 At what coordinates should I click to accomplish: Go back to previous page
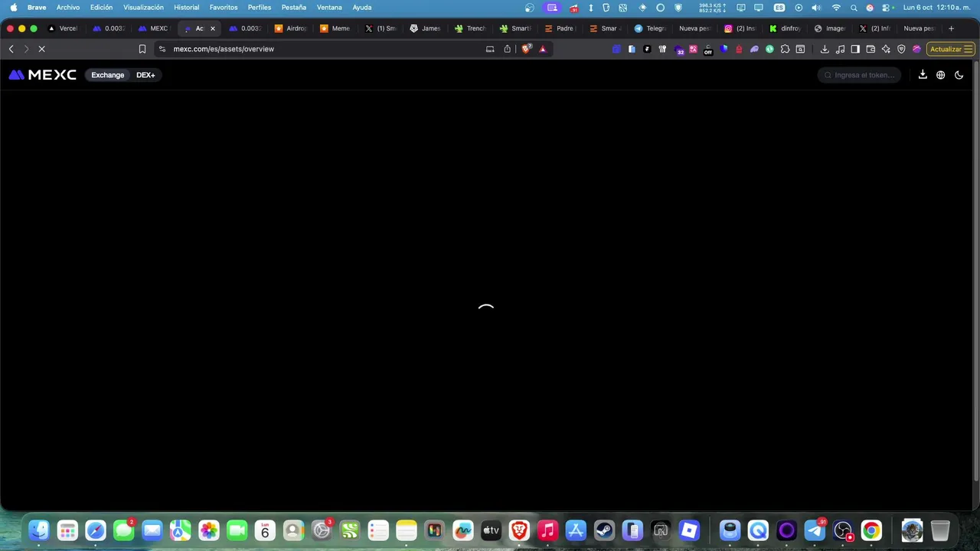pyautogui.click(x=11, y=49)
